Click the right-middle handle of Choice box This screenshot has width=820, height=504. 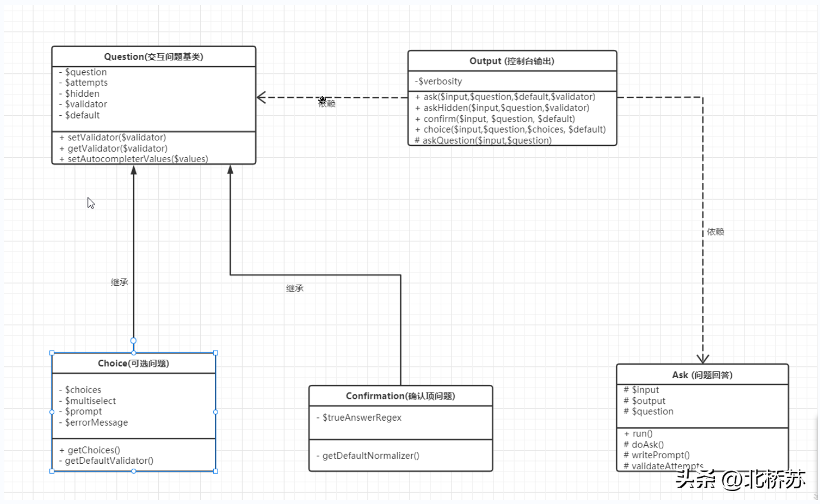215,412
